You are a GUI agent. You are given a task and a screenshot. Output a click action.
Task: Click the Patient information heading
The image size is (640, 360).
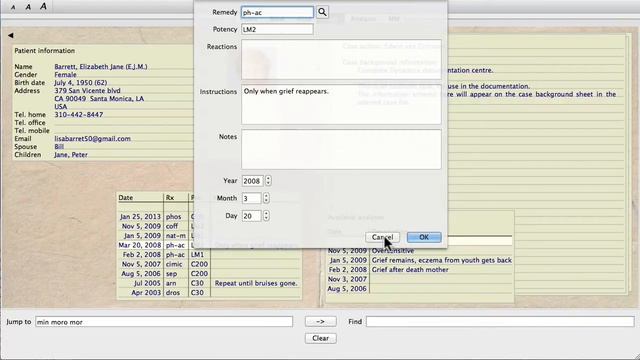tap(44, 51)
